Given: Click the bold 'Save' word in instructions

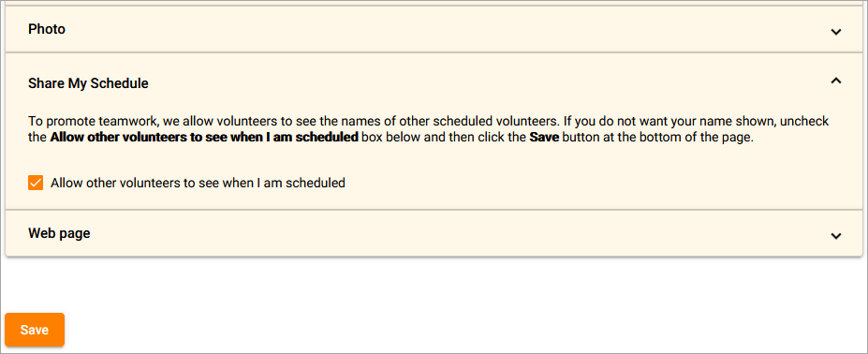Looking at the screenshot, I should pyautogui.click(x=544, y=138).
